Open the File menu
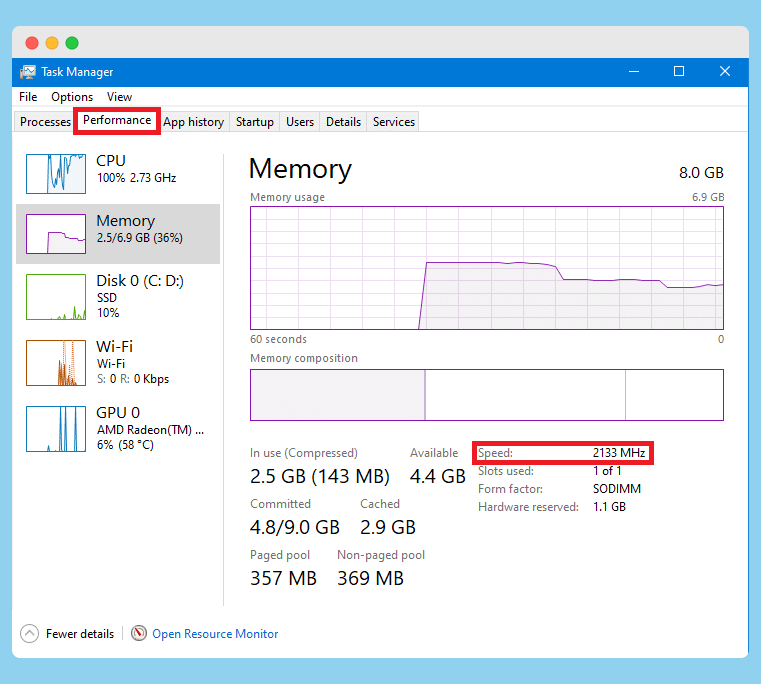This screenshot has width=761, height=684. 28,97
